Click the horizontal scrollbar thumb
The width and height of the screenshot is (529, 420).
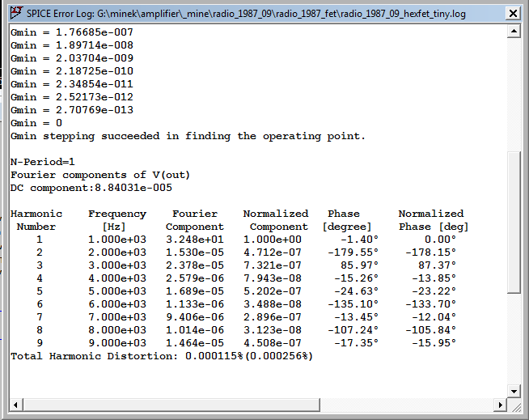(x=171, y=405)
